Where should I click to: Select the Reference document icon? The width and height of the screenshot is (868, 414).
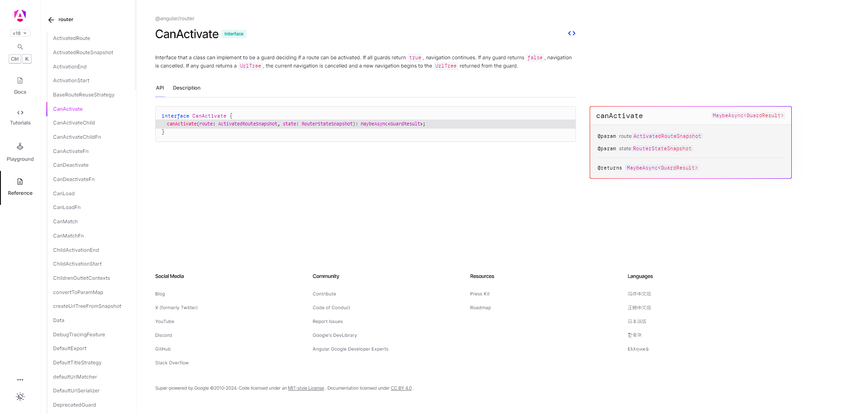tap(20, 182)
